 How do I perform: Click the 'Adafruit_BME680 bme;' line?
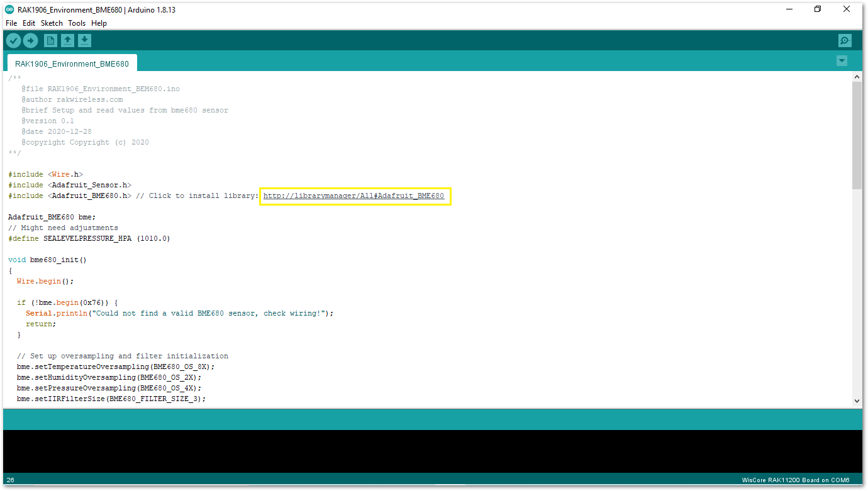click(x=52, y=218)
